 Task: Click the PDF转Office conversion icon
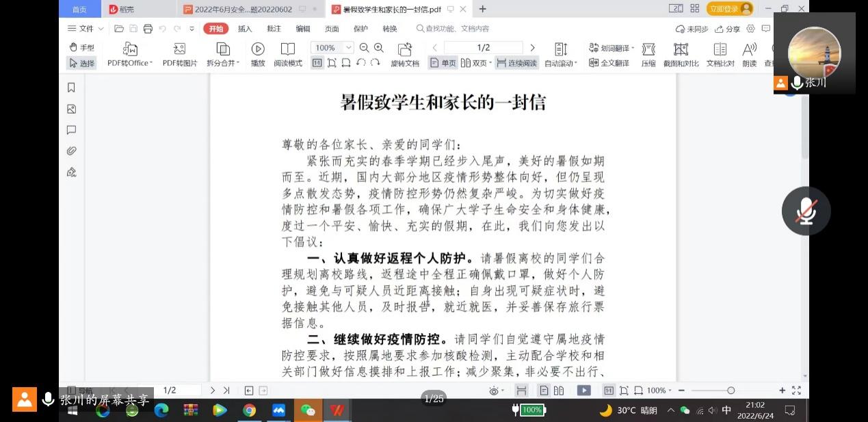(130, 49)
